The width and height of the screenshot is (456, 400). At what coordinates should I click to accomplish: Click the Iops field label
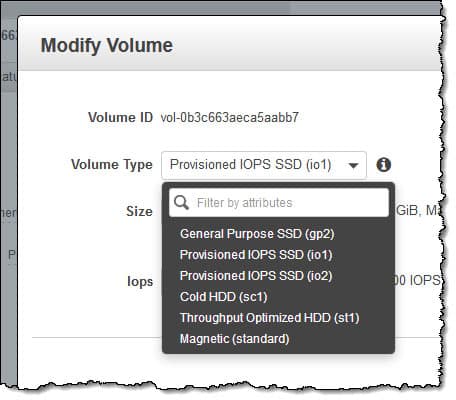tap(140, 282)
